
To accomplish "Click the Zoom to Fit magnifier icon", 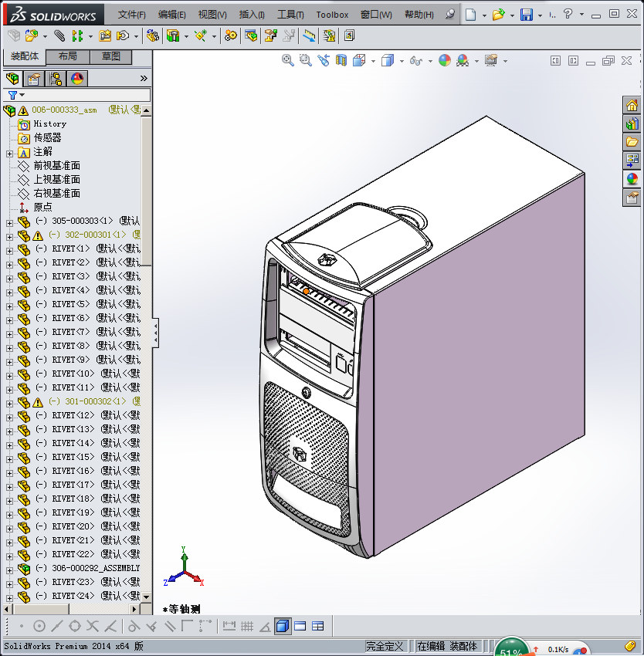I will pyautogui.click(x=288, y=61).
